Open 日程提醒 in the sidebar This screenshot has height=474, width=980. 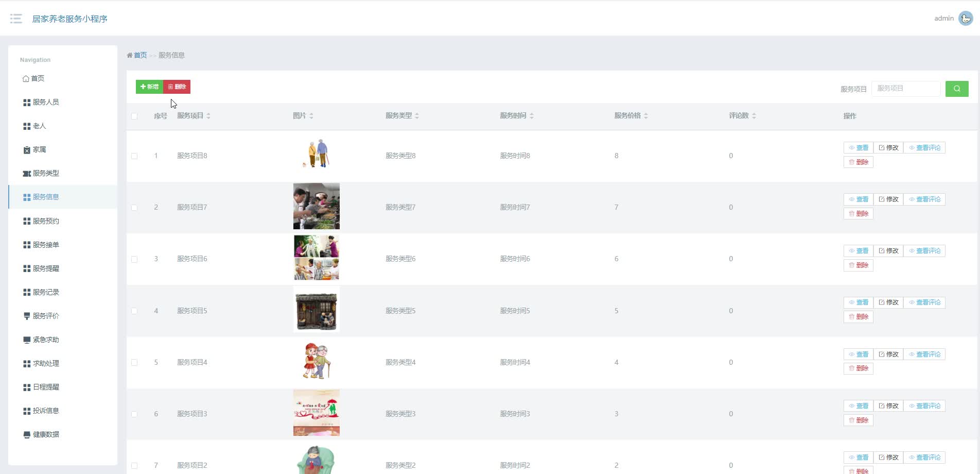click(x=63, y=387)
